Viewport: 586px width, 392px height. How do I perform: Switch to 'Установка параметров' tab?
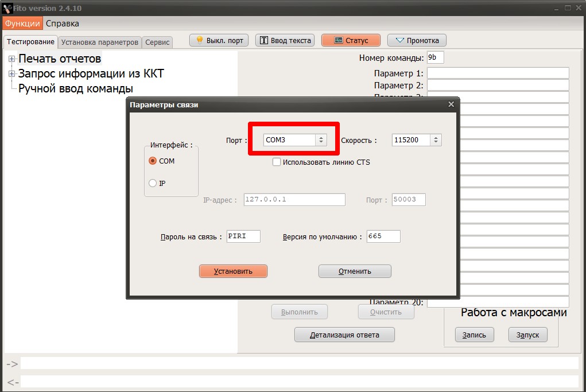point(100,42)
